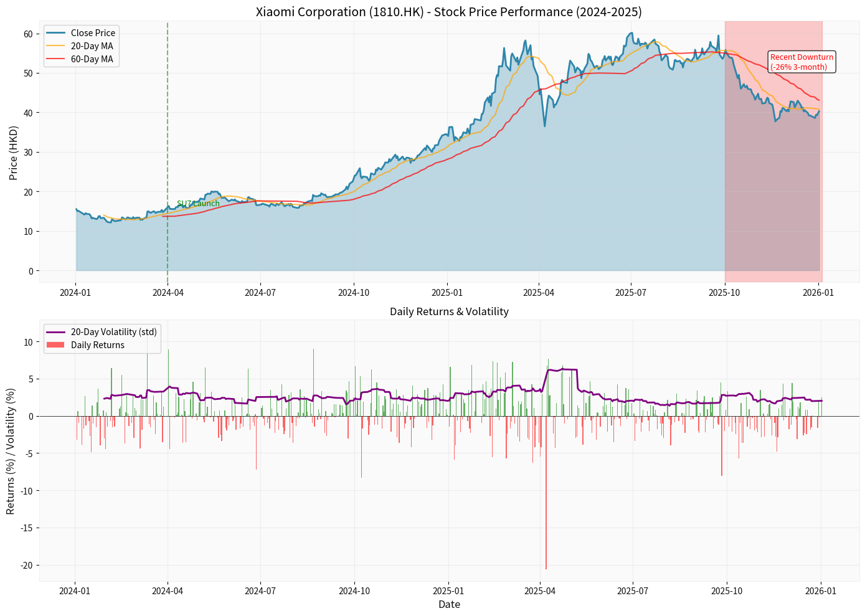Image resolution: width=865 pixels, height=616 pixels.
Task: Click the 2026-01 date tick label
Action: tap(818, 291)
